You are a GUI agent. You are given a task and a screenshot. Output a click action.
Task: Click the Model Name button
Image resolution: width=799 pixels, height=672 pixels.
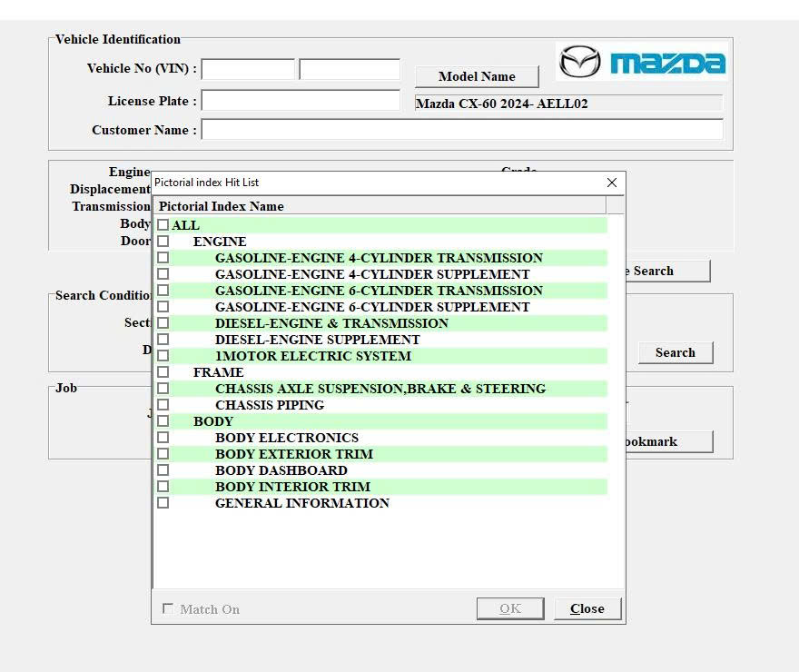pos(477,76)
